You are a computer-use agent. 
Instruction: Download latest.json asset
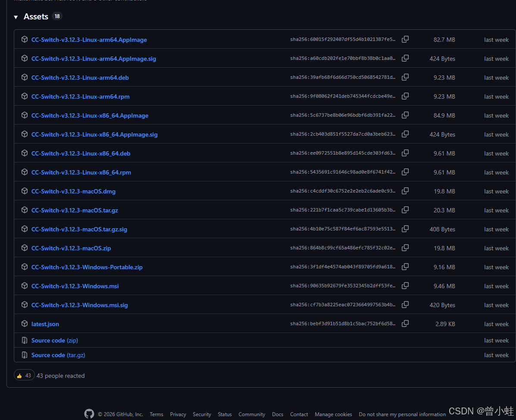tap(45, 324)
